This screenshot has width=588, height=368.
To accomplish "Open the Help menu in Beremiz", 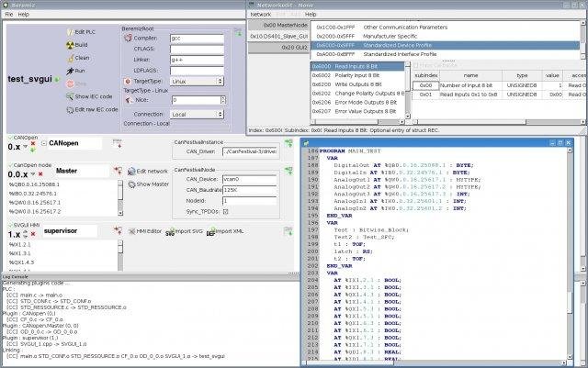I will click(23, 15).
